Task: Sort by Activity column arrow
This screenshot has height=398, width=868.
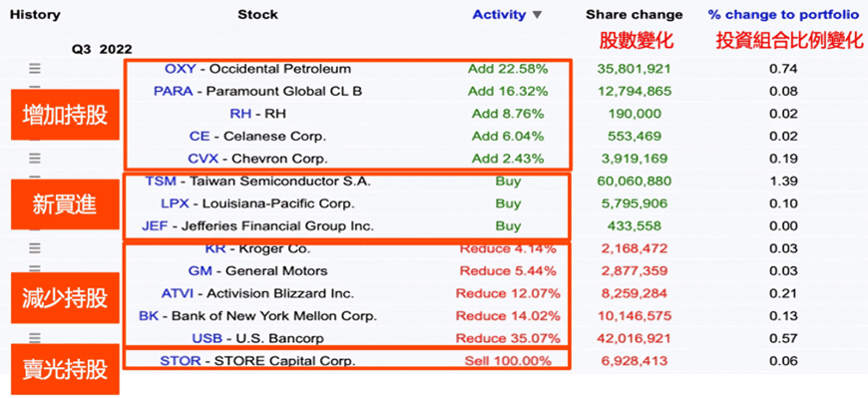Action: pos(537,15)
